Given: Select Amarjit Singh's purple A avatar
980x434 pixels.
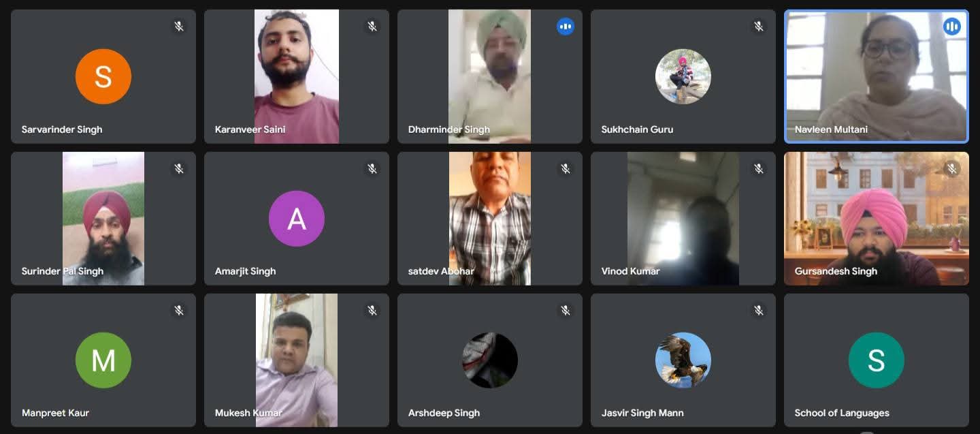Looking at the screenshot, I should 297,218.
